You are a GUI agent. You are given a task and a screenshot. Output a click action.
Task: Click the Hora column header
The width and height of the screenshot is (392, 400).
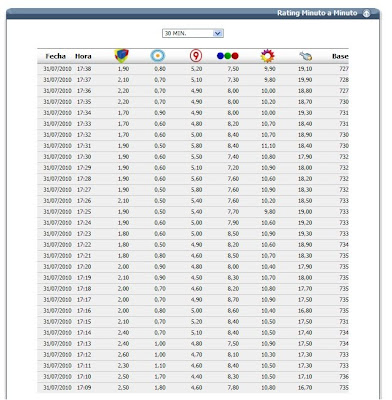pyautogui.click(x=83, y=56)
